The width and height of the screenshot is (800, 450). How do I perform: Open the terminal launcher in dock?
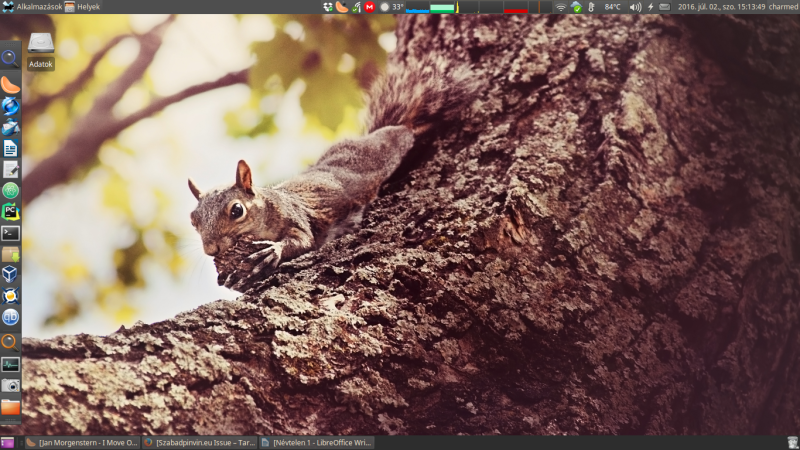(10, 233)
